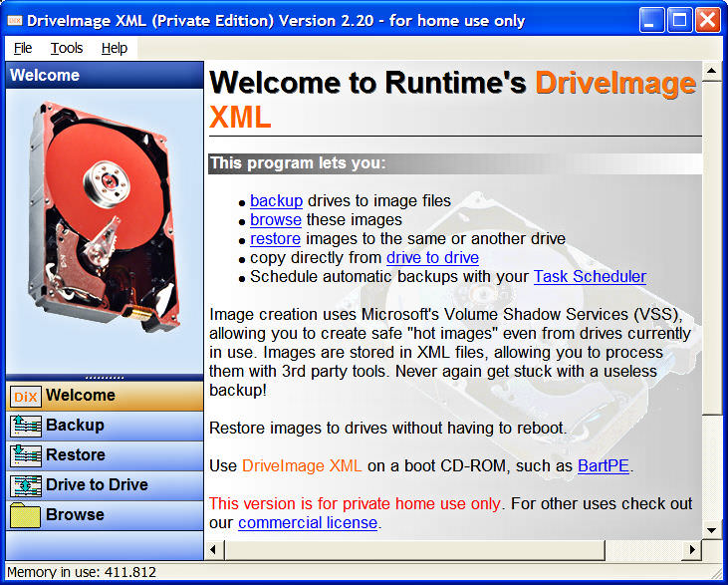This screenshot has width=728, height=585.
Task: Click the hard drive picture in Welcome panel
Action: (105, 216)
